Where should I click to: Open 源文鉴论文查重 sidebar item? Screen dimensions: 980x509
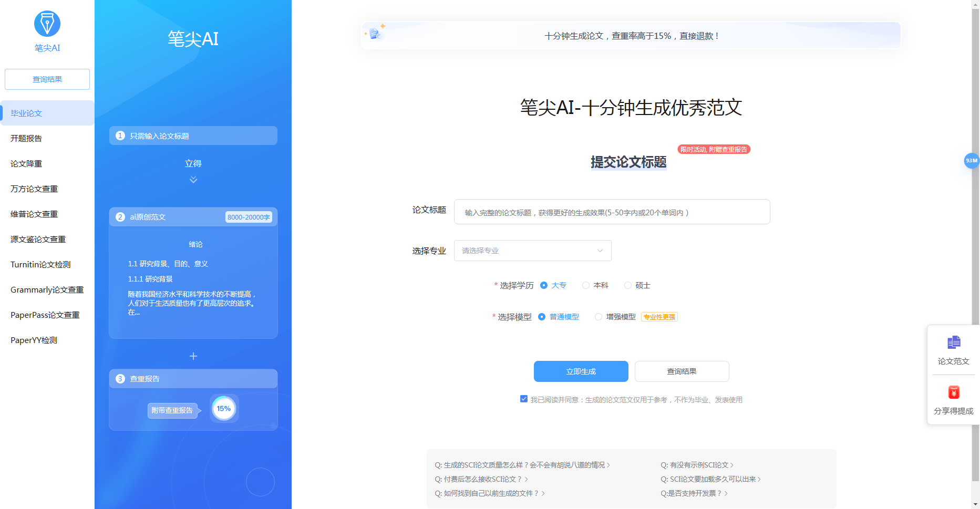coord(47,239)
